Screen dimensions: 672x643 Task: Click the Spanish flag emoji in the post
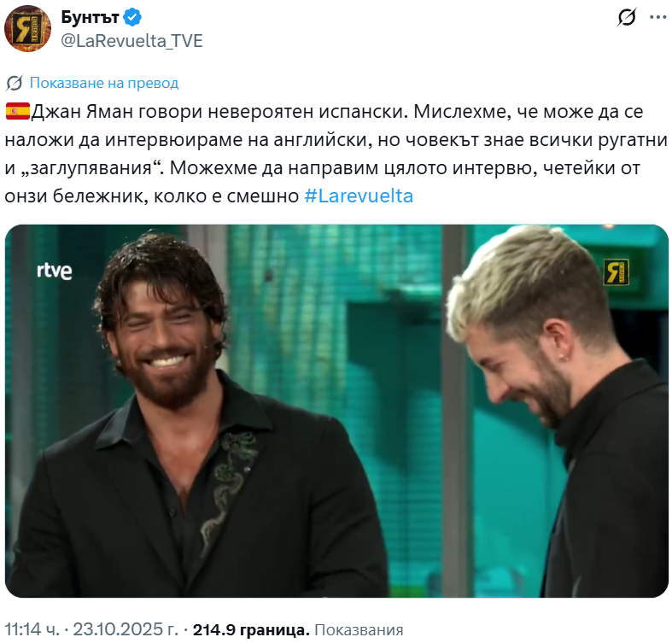(18, 112)
